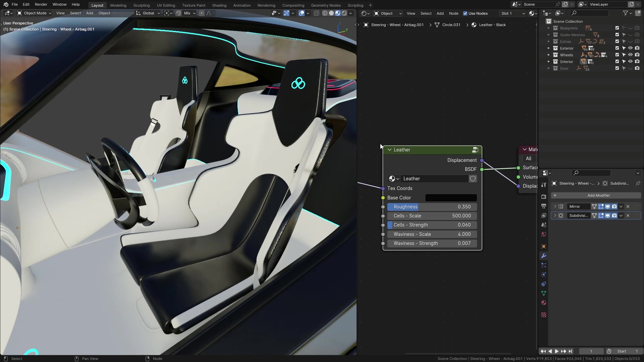Switch to the Geometry Nodes workspace tab

point(326,5)
